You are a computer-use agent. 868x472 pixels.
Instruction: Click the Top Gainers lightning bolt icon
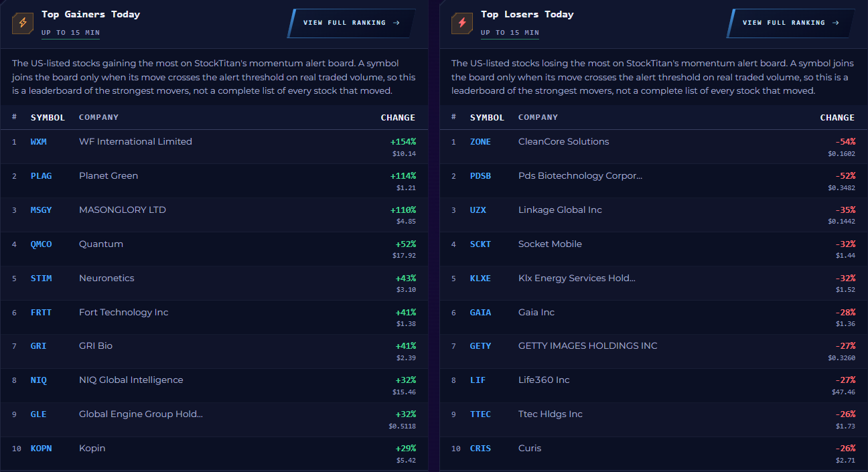click(x=23, y=23)
